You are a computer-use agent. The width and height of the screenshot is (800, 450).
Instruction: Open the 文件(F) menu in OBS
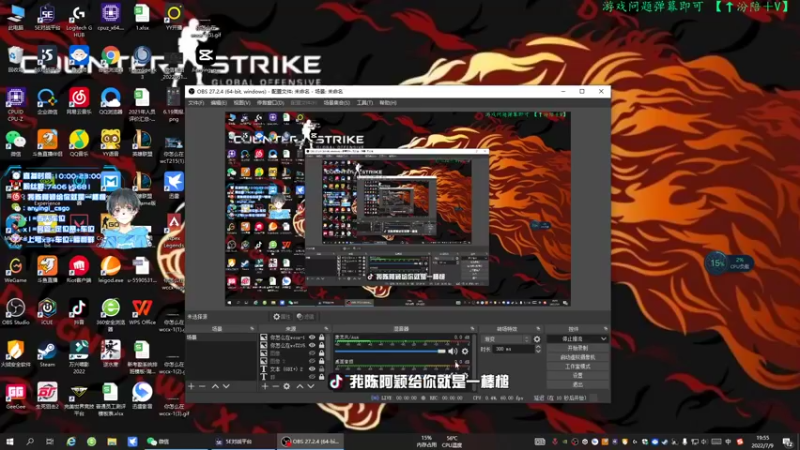pos(196,103)
